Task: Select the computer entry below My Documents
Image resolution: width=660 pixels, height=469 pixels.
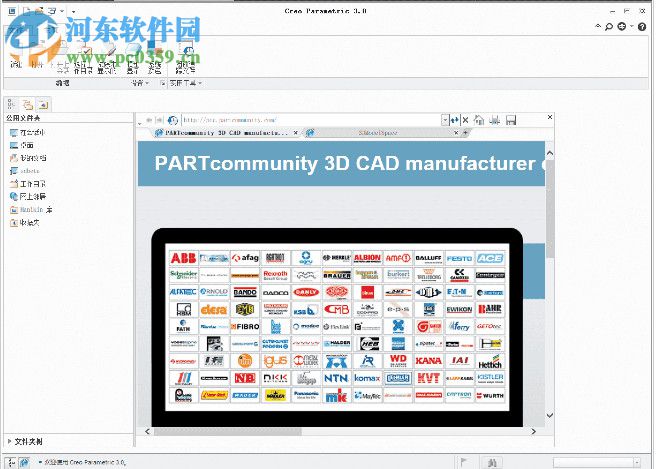Action: (24, 171)
